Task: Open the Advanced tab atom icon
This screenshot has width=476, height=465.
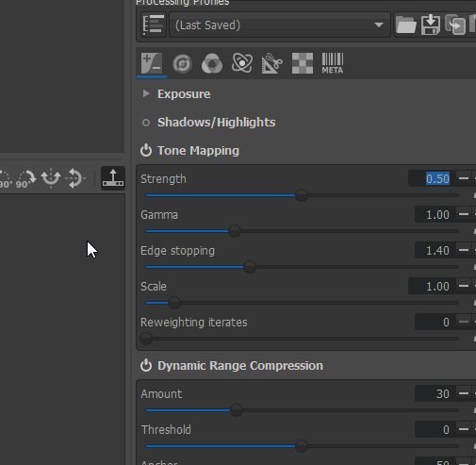Action: (242, 63)
